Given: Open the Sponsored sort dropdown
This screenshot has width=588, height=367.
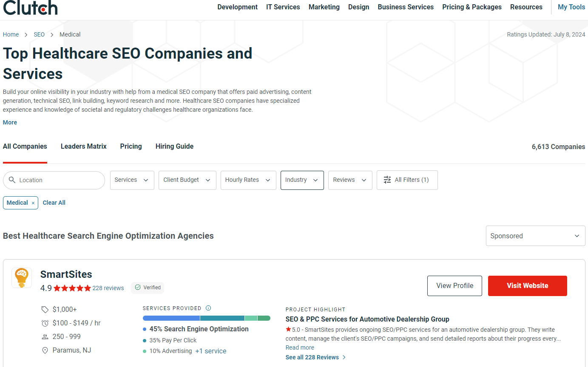Looking at the screenshot, I should pyautogui.click(x=536, y=236).
